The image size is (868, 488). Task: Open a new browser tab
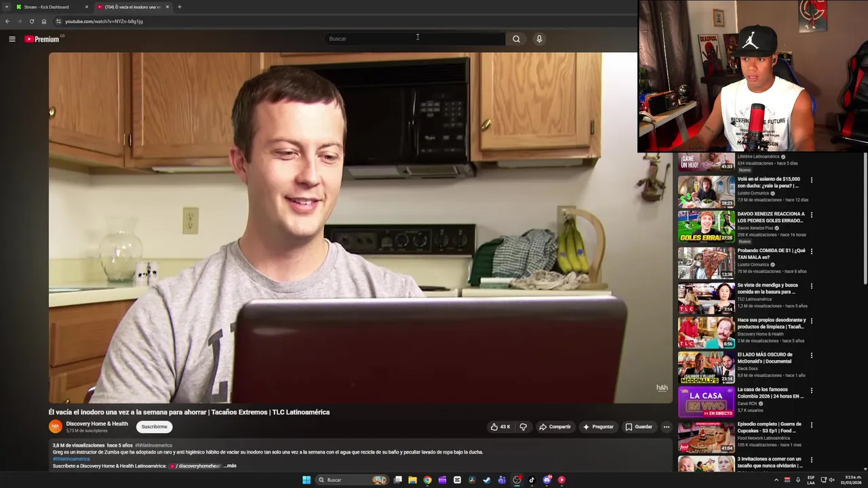(x=180, y=7)
